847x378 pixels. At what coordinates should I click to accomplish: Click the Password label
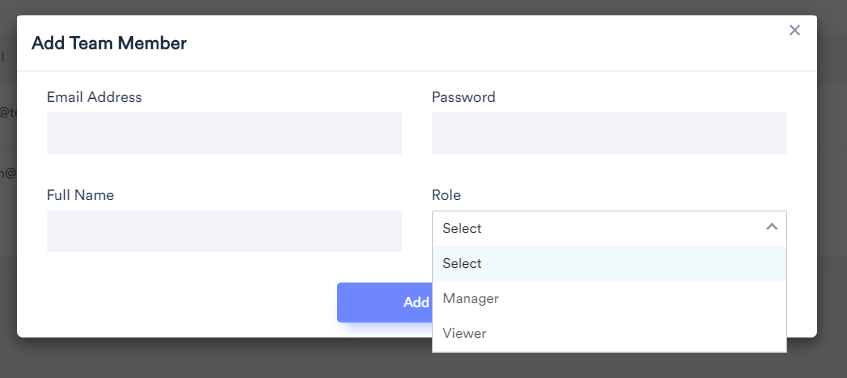click(463, 97)
